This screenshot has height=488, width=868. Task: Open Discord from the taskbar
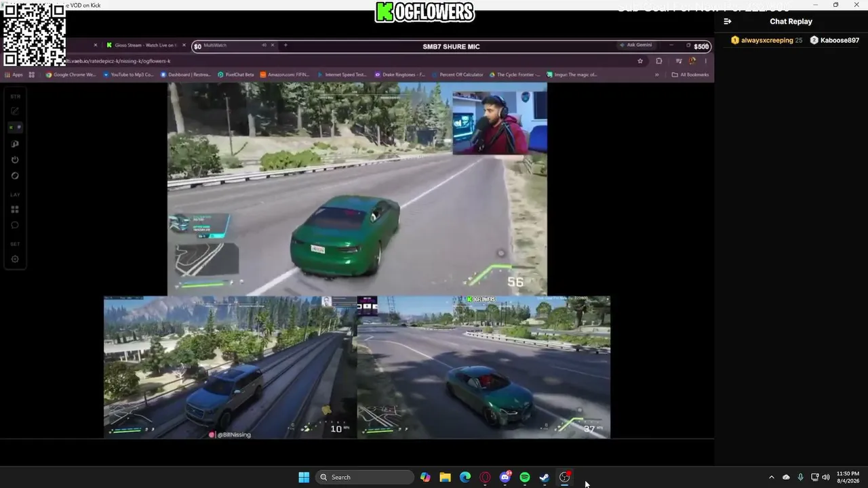tap(505, 477)
